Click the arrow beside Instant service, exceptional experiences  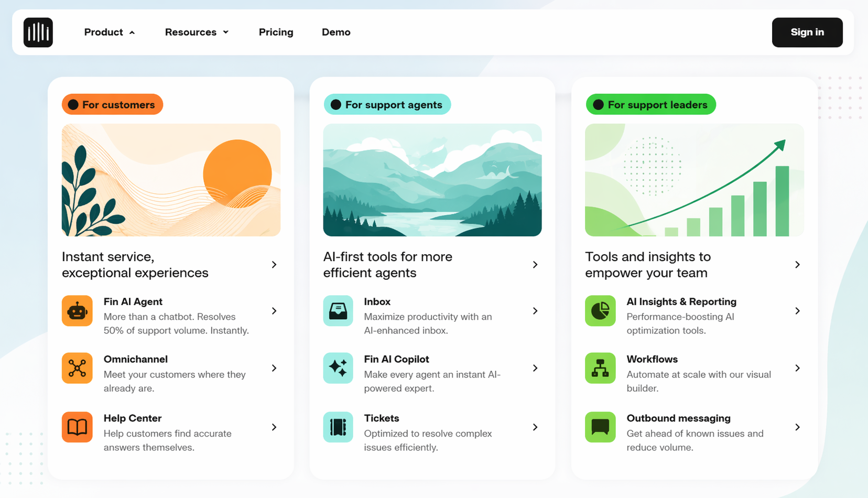click(274, 265)
